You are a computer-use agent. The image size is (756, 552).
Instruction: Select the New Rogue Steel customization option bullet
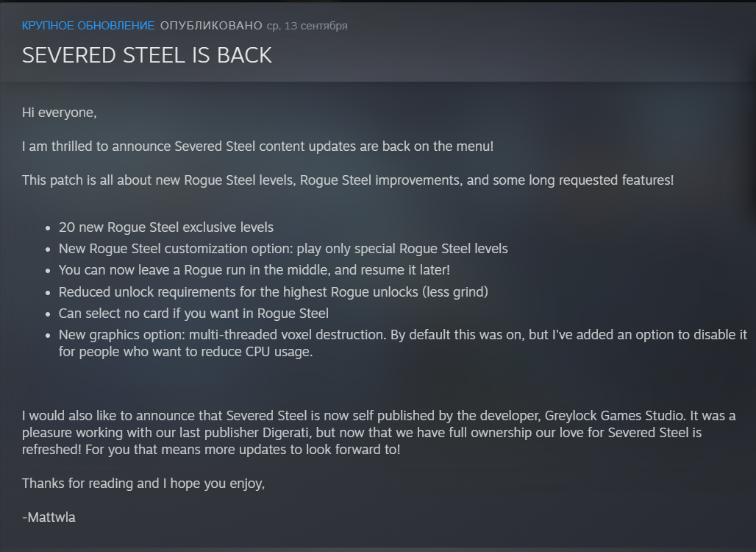(283, 249)
